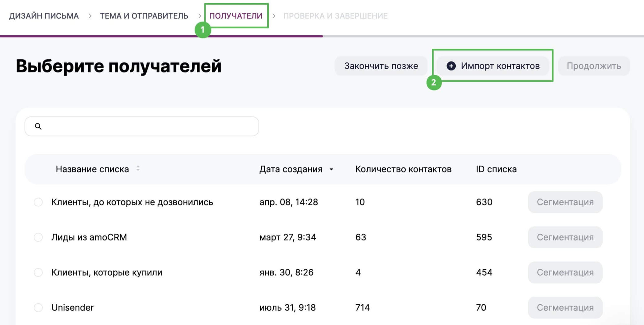
Task: Click the plus icon in Импорт контактов
Action: [x=451, y=66]
